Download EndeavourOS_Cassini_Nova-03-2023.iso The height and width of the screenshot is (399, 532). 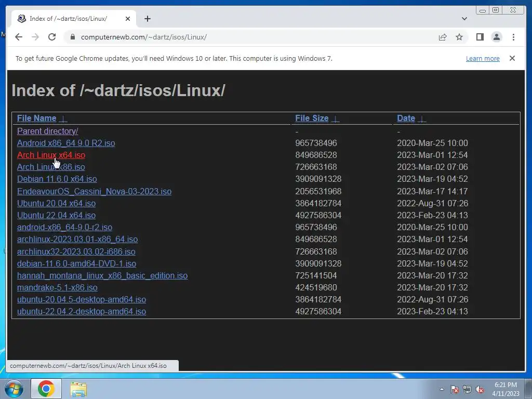(95, 191)
